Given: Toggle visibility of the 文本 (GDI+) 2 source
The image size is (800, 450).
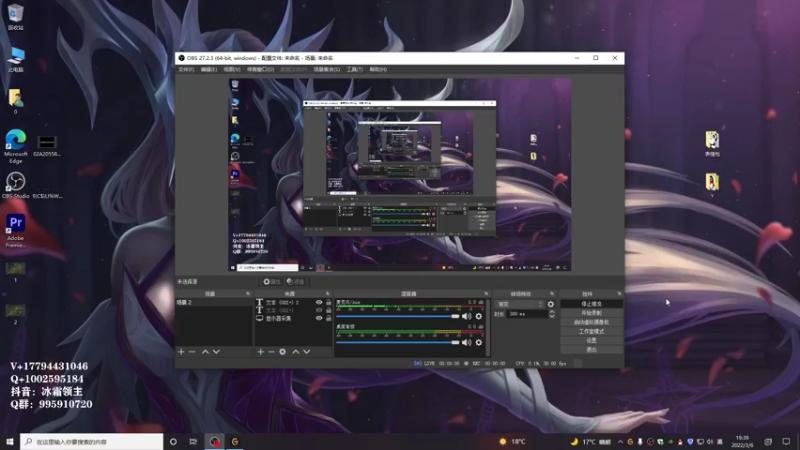Looking at the screenshot, I should tap(319, 303).
